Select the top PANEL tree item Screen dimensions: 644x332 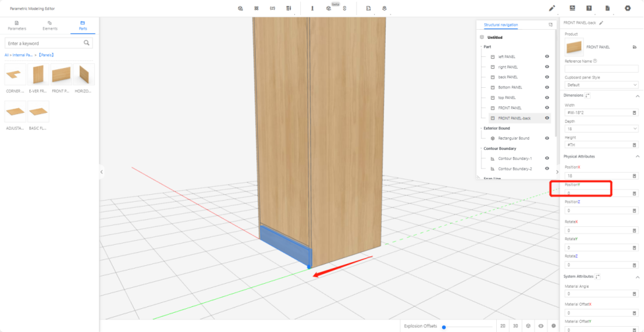(507, 98)
